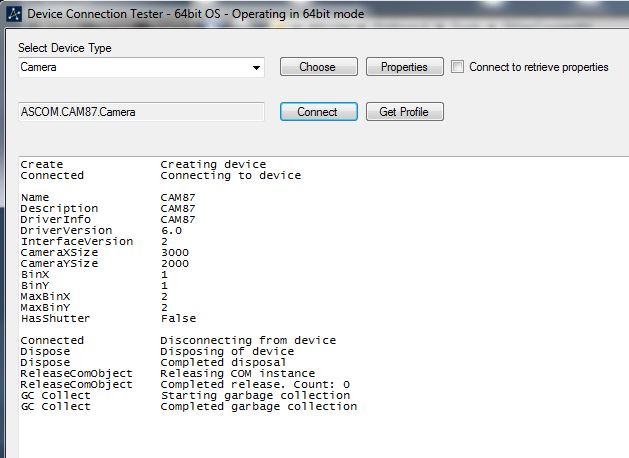Select the 'Connecting to device' log line
The width and height of the screenshot is (629, 458).
coord(231,176)
